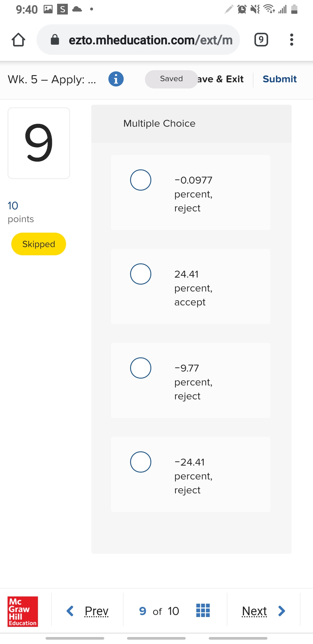The image size is (313, 644).
Task: Go to the Next question
Action: click(x=254, y=611)
